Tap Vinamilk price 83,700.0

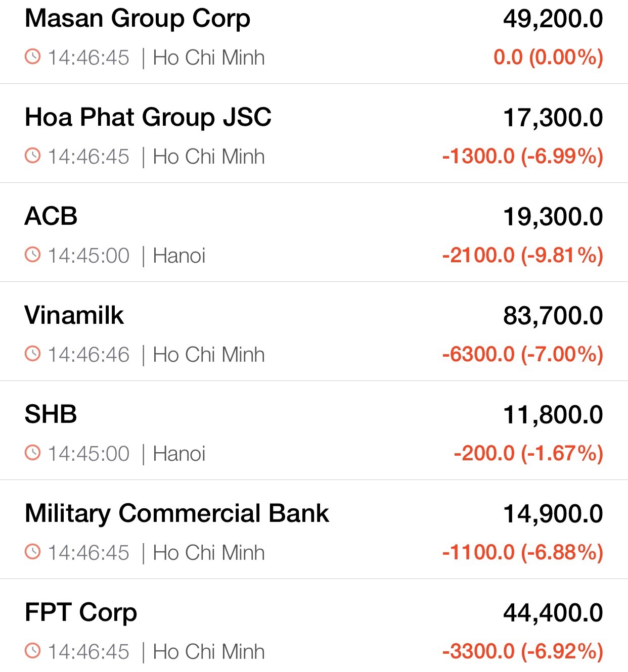(553, 316)
